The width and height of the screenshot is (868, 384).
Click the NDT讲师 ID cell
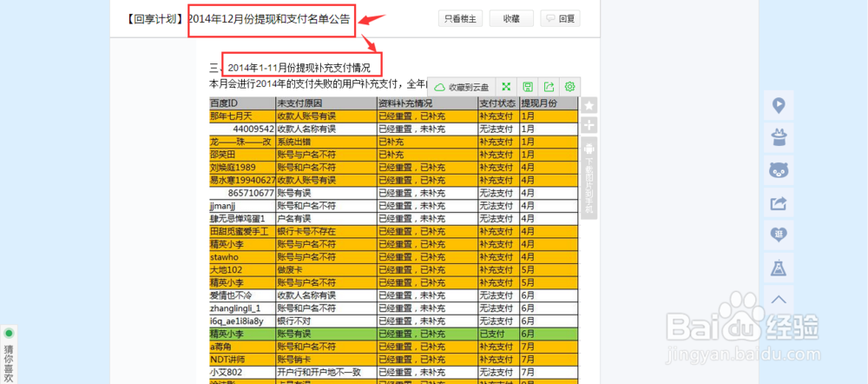[x=242, y=360]
